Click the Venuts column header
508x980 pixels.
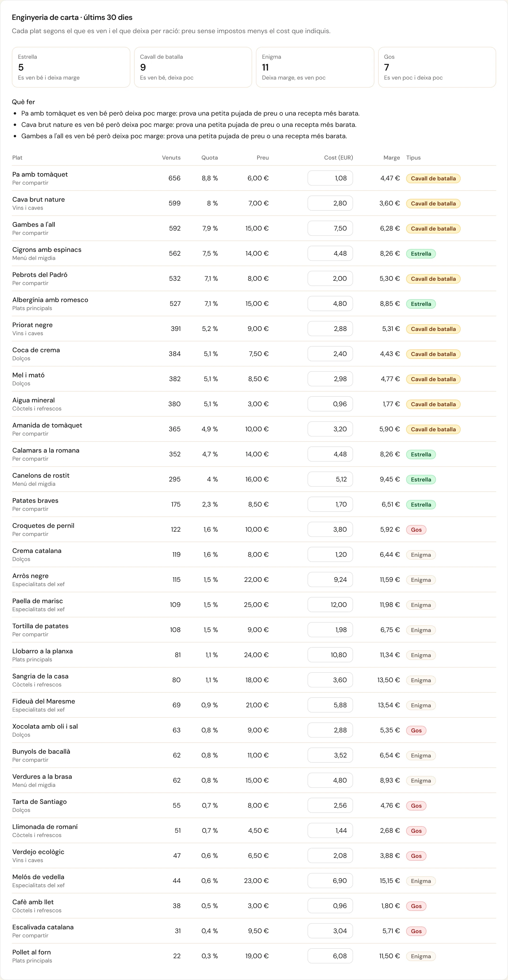(x=171, y=157)
